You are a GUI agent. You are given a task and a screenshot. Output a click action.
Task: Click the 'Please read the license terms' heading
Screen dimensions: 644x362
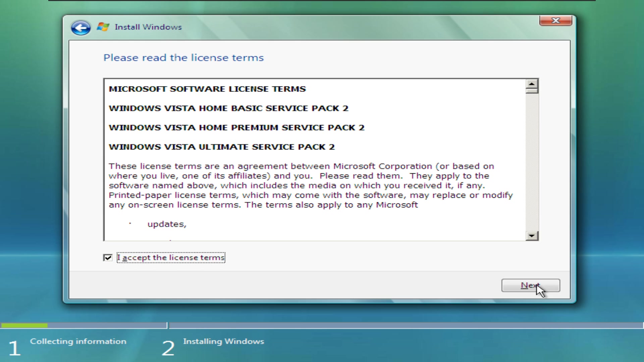(183, 58)
